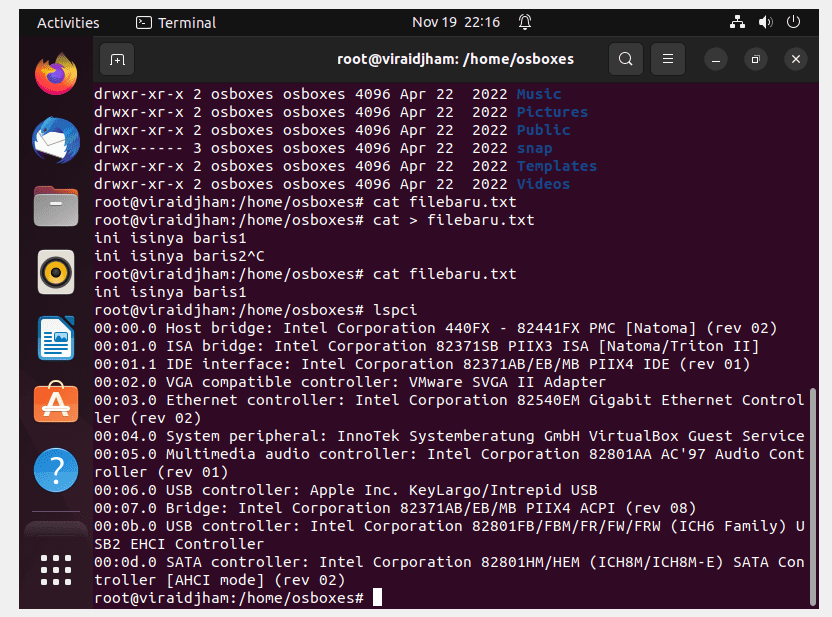Open LibreOffice Writer from dock
Screen dimensions: 832x617
pyautogui.click(x=56, y=338)
